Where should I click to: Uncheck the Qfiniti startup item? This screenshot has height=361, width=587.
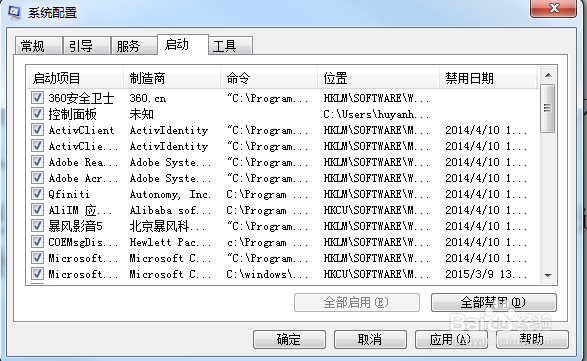[37, 194]
